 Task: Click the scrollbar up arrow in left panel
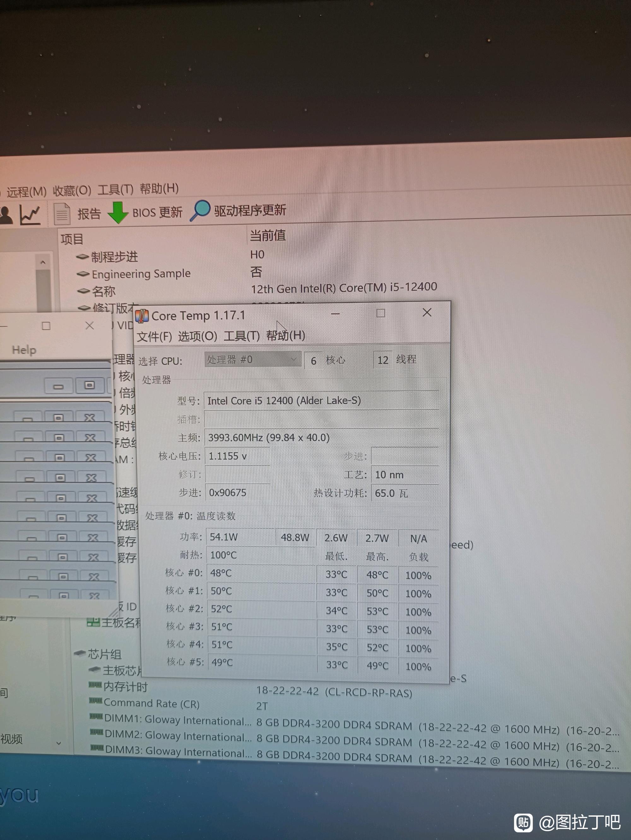click(43, 262)
